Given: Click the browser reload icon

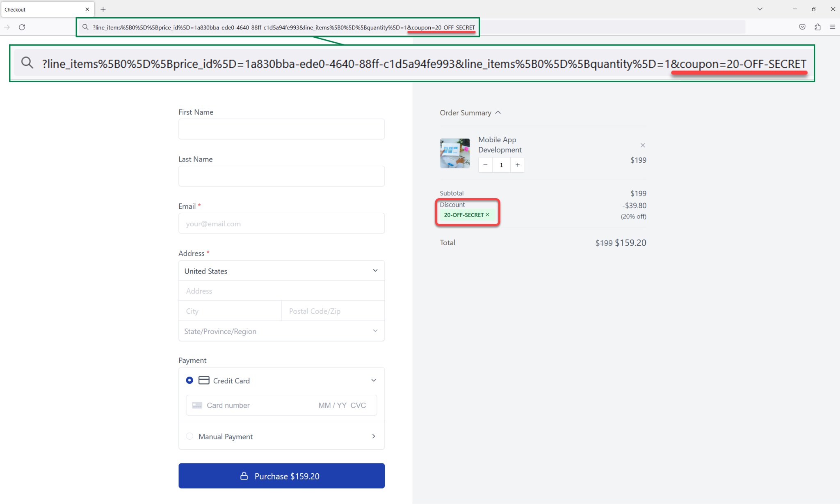Looking at the screenshot, I should click(x=22, y=27).
